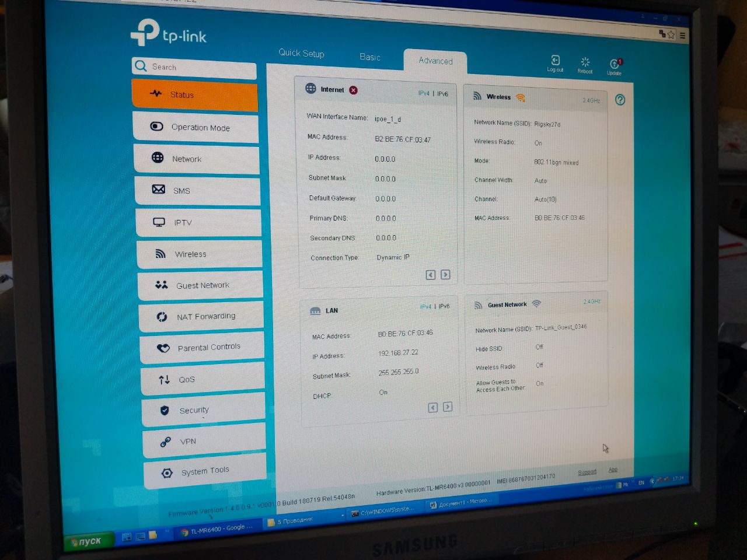Select IPv4 in the LAN panel
The image size is (747, 560).
coord(426,306)
